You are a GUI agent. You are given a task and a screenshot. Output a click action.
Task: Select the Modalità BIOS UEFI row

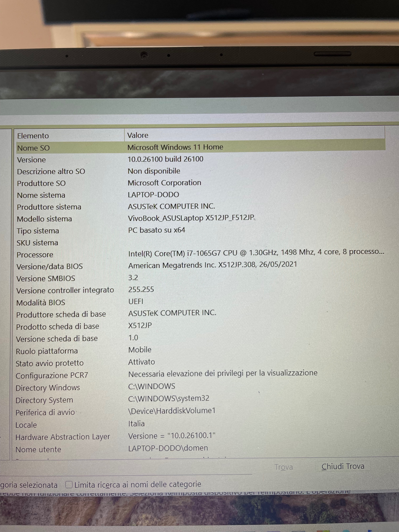41,303
